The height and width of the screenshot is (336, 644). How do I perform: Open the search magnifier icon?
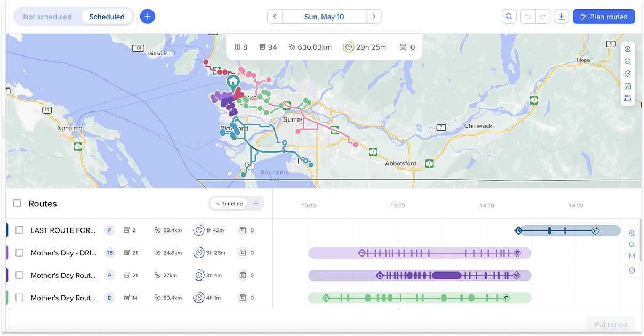[509, 17]
